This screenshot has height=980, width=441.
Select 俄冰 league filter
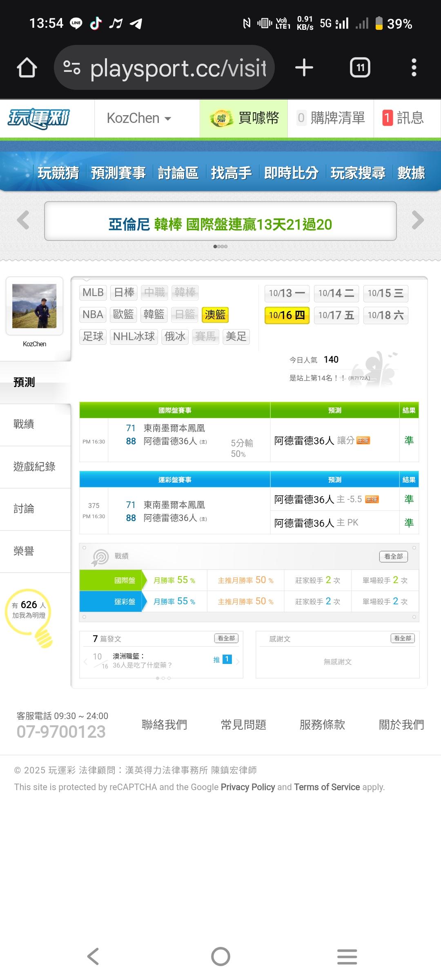(x=175, y=336)
